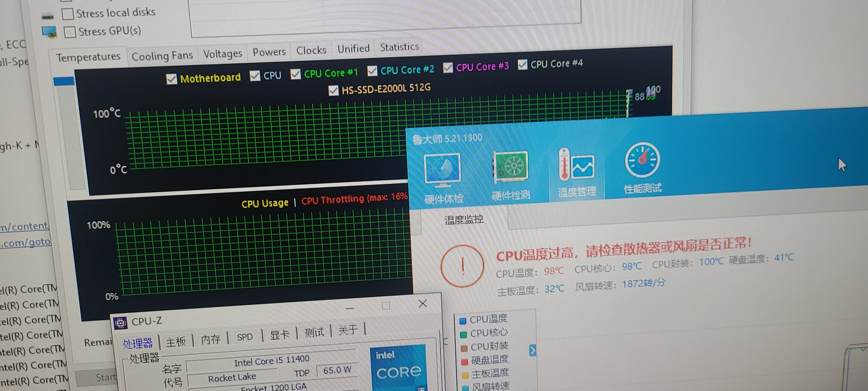The image size is (868, 391).
Task: Expand the blue arrow beside the temperature legend
Action: tap(533, 350)
